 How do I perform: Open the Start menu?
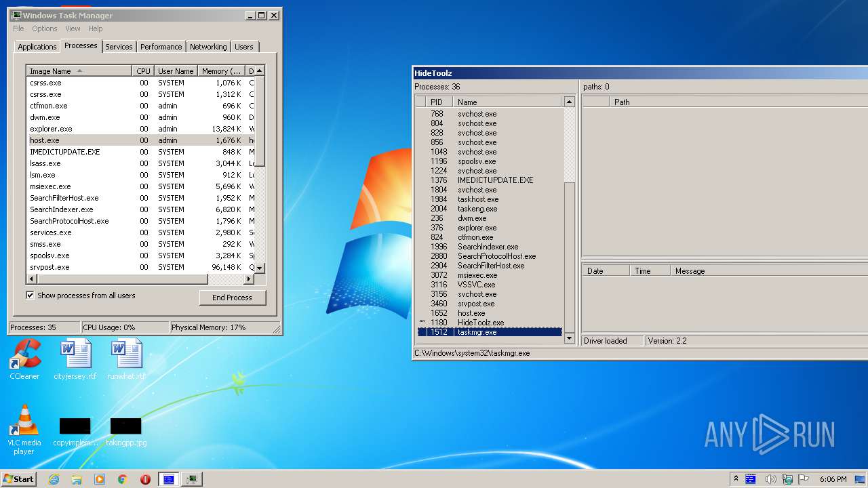[x=18, y=479]
